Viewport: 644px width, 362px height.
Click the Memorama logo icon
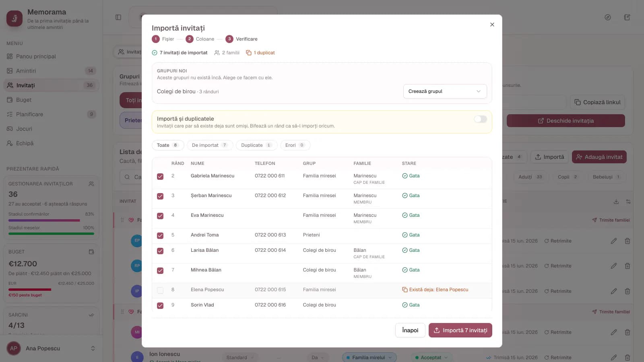point(14,19)
